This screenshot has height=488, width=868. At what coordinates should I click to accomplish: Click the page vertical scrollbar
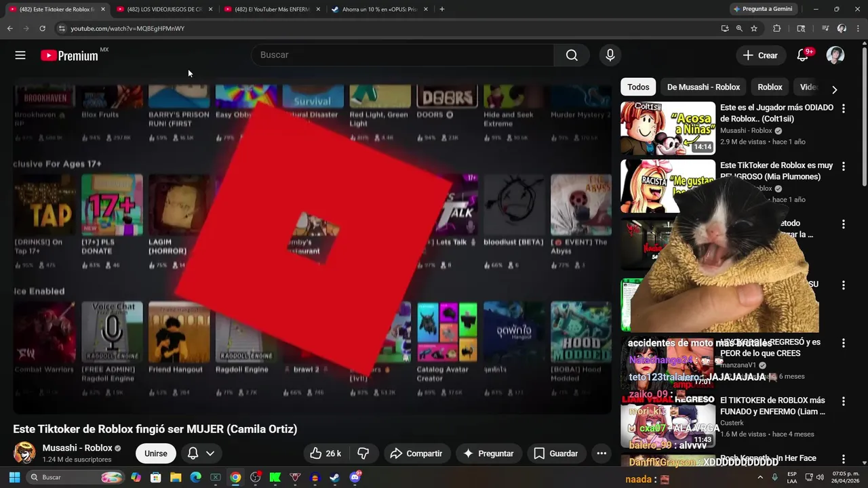(864, 115)
